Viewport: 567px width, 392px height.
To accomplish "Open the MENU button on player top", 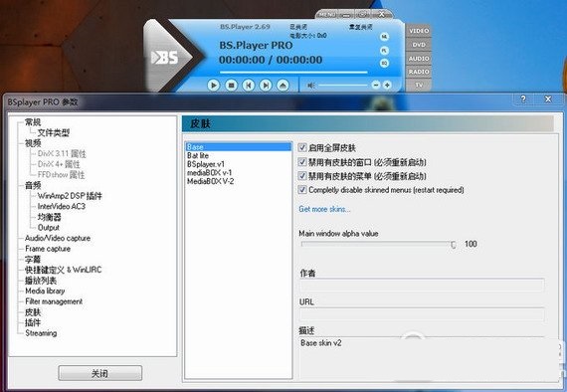I will tap(327, 15).
